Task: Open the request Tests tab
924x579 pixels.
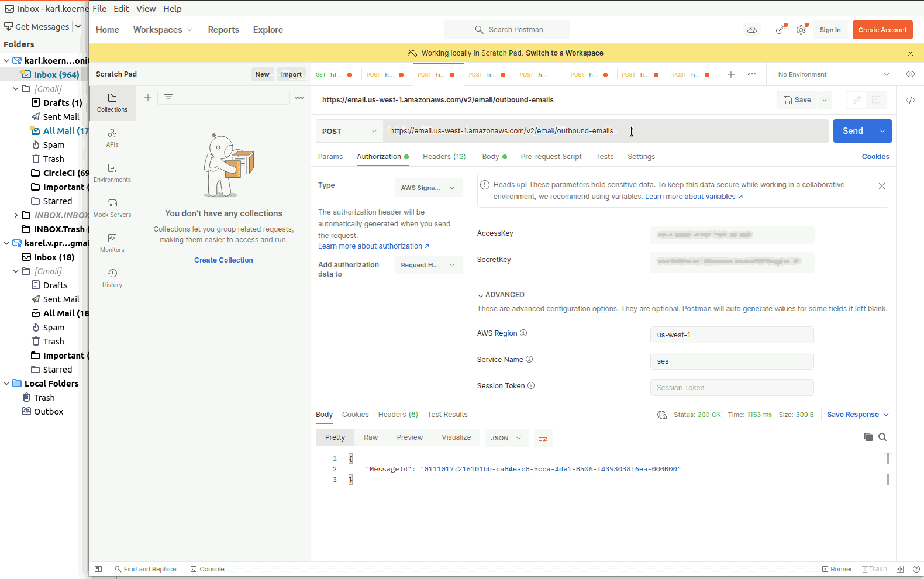Action: (605, 157)
